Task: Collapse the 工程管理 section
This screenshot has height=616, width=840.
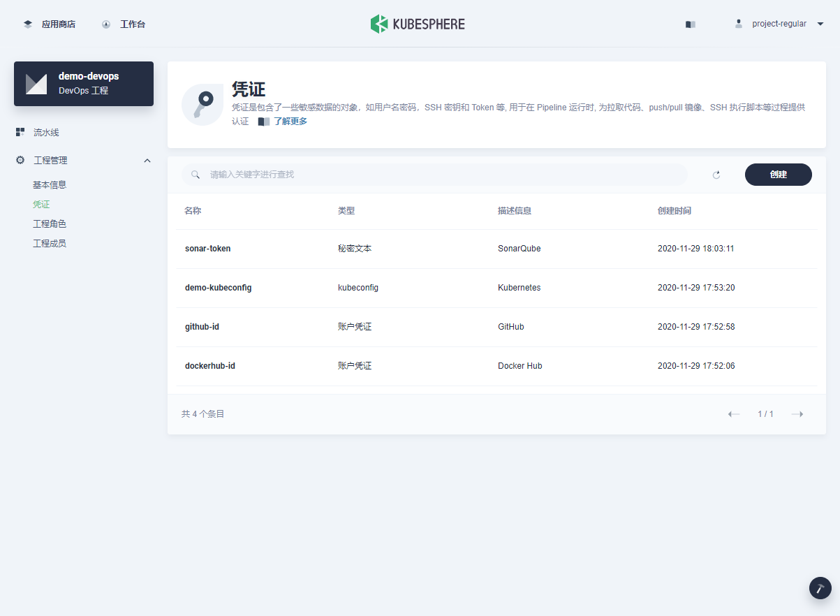Action: 147,160
